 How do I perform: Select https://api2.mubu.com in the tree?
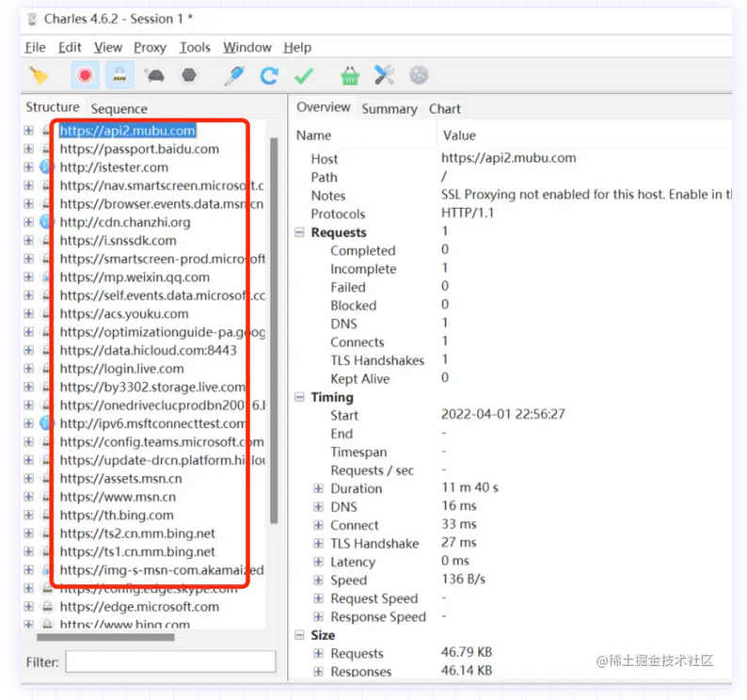[x=128, y=131]
